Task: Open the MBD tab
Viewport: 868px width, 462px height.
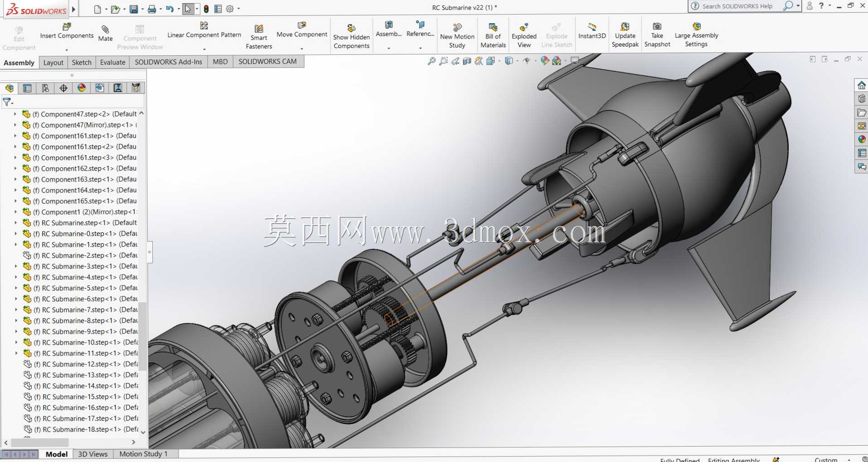Action: pyautogui.click(x=220, y=62)
